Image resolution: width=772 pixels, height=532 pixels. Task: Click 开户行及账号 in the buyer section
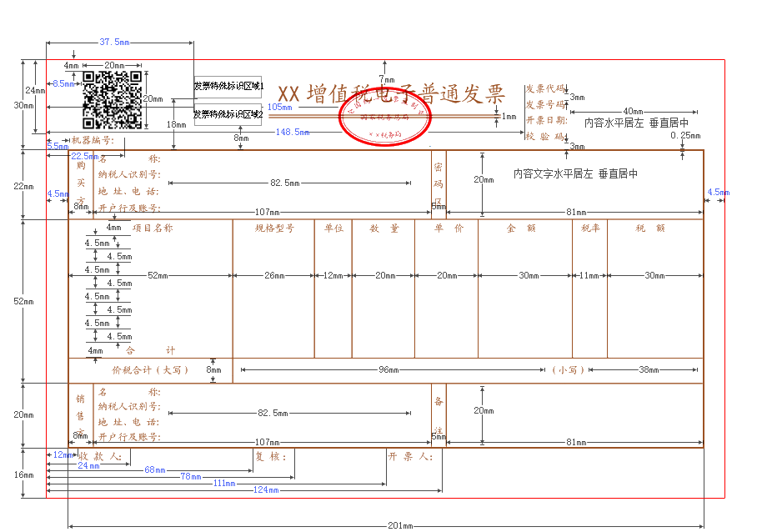pyautogui.click(x=129, y=208)
